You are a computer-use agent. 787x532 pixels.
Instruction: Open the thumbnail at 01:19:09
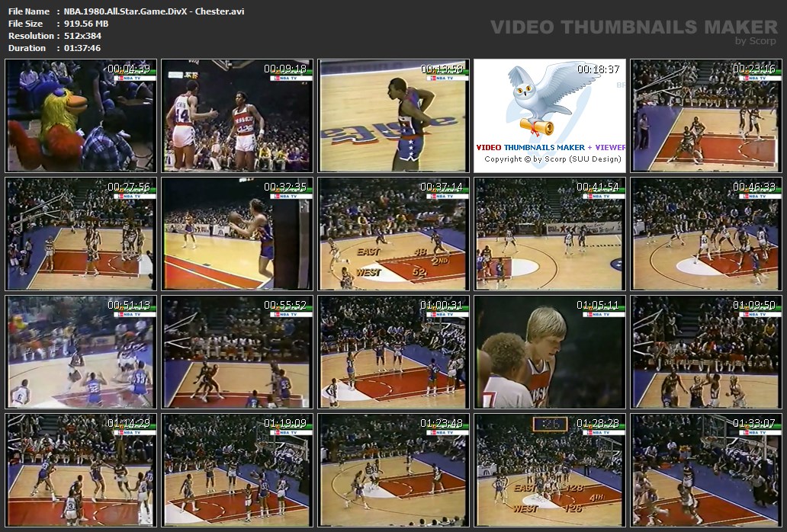pos(237,470)
